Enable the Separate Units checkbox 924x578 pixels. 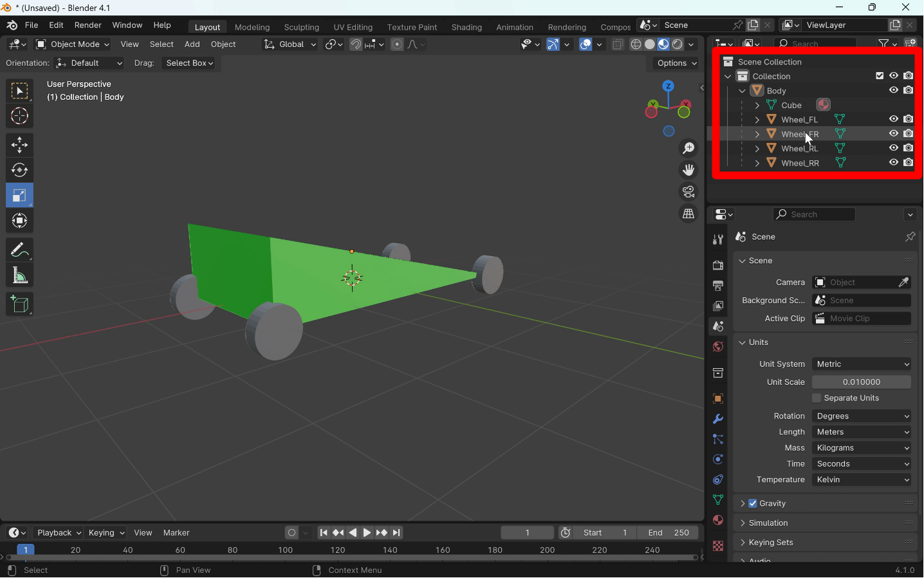tap(817, 398)
